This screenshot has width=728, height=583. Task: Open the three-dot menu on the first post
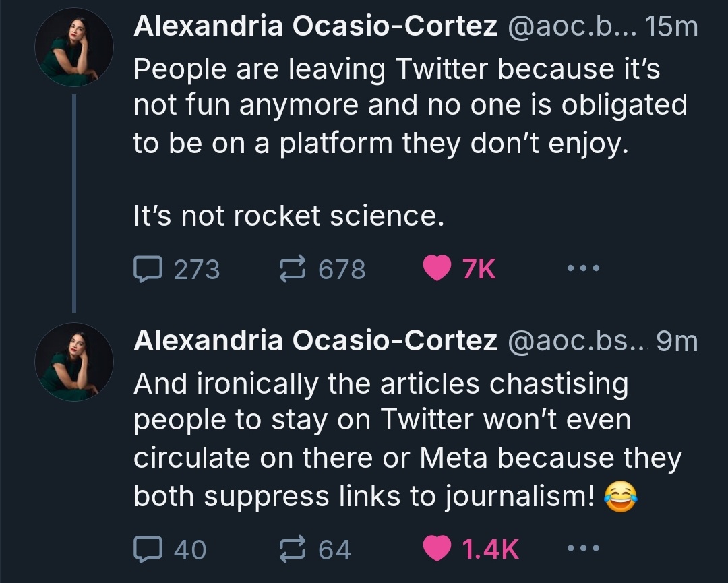[x=584, y=268]
